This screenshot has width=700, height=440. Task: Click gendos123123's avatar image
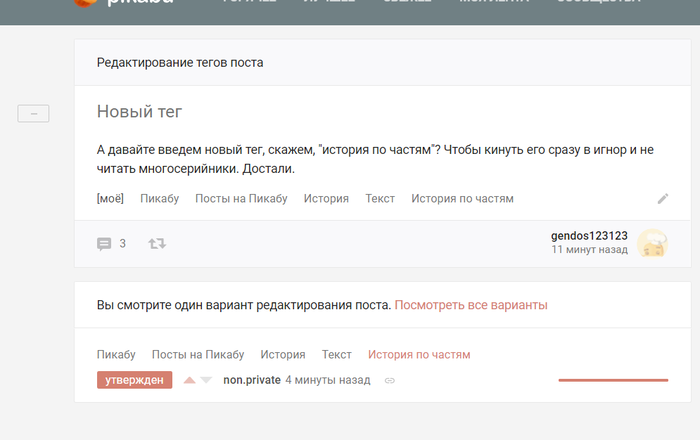(x=652, y=243)
